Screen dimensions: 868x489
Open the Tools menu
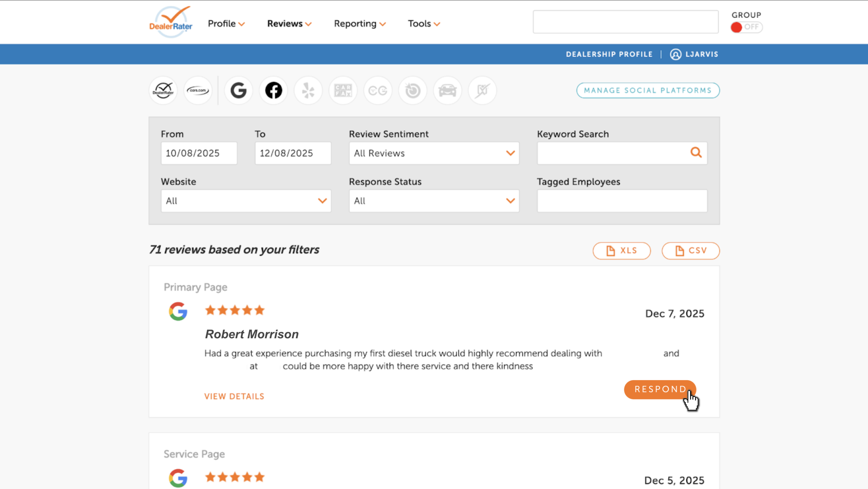424,24
